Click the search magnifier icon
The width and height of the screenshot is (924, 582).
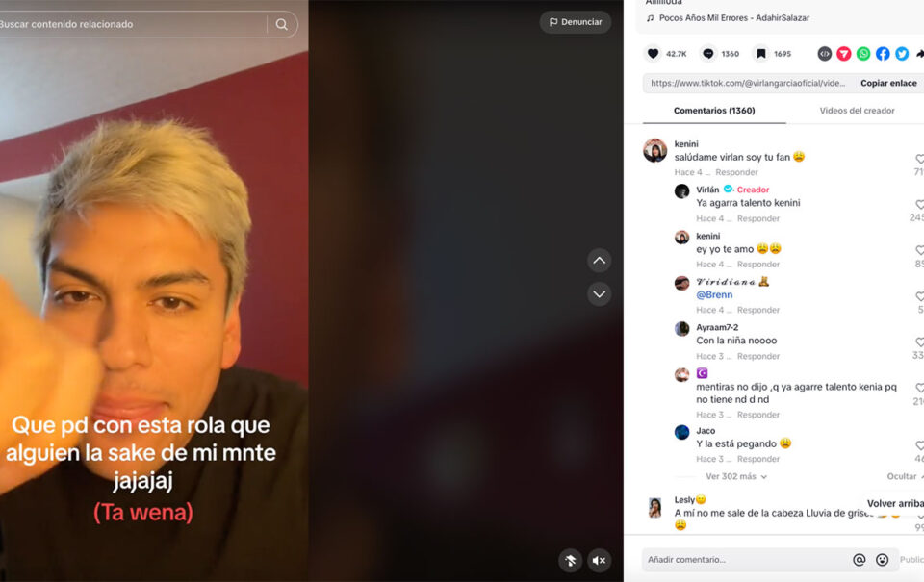coord(282,24)
